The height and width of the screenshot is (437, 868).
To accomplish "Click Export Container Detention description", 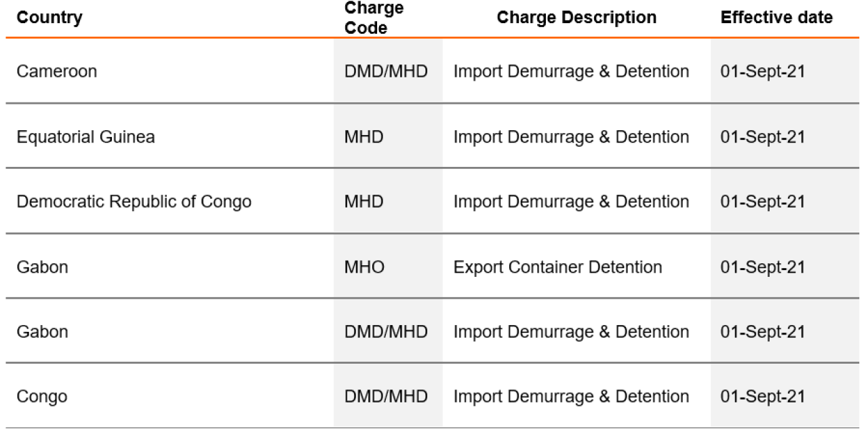I will pos(558,267).
